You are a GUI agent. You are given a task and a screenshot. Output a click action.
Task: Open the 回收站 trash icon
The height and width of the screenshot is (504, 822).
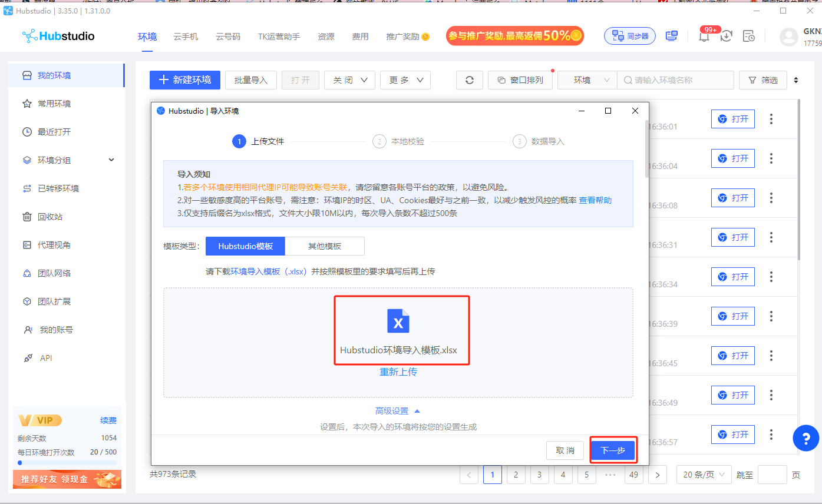[x=27, y=217]
